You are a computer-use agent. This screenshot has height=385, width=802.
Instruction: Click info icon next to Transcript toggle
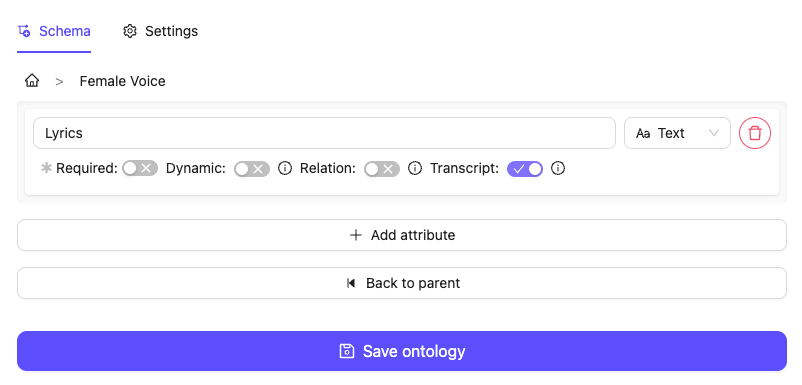tap(558, 168)
